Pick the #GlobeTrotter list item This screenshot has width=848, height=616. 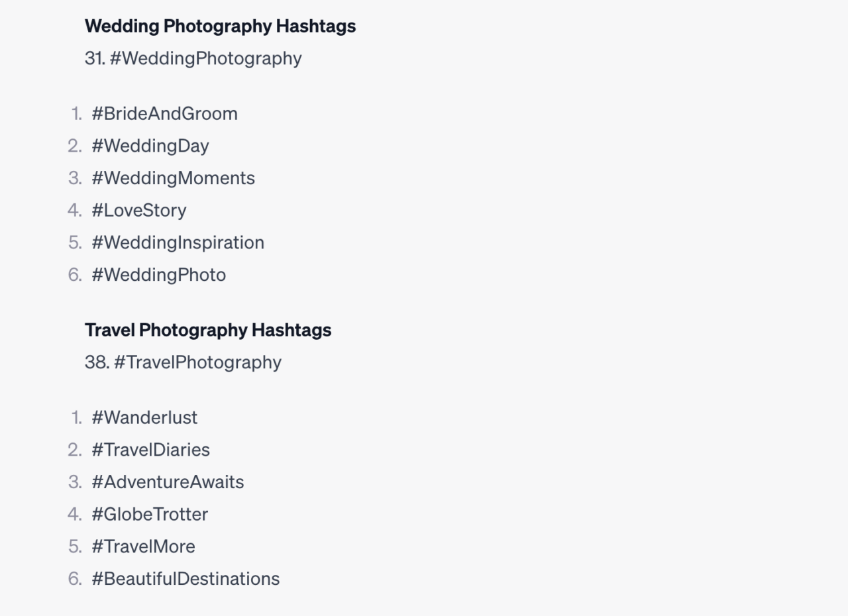[x=150, y=515]
